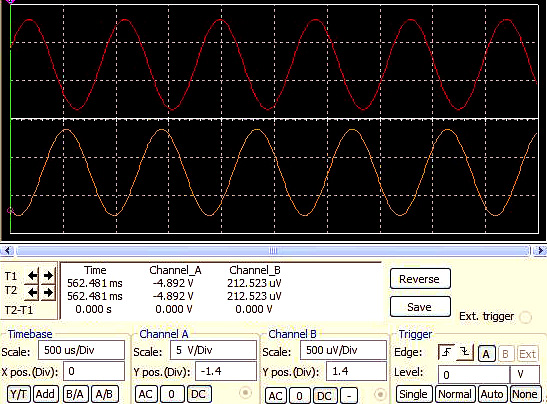Move cursor T2 left with arrow
This screenshot has height=404, width=547.
pyautogui.click(x=32, y=292)
